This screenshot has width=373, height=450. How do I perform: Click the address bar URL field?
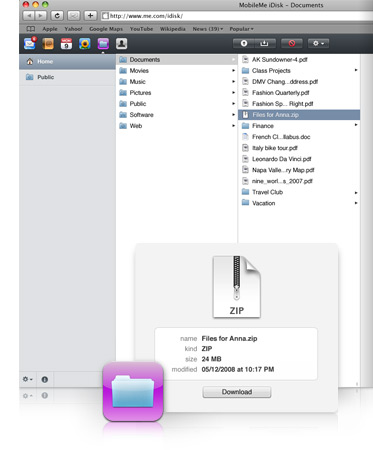coord(237,16)
